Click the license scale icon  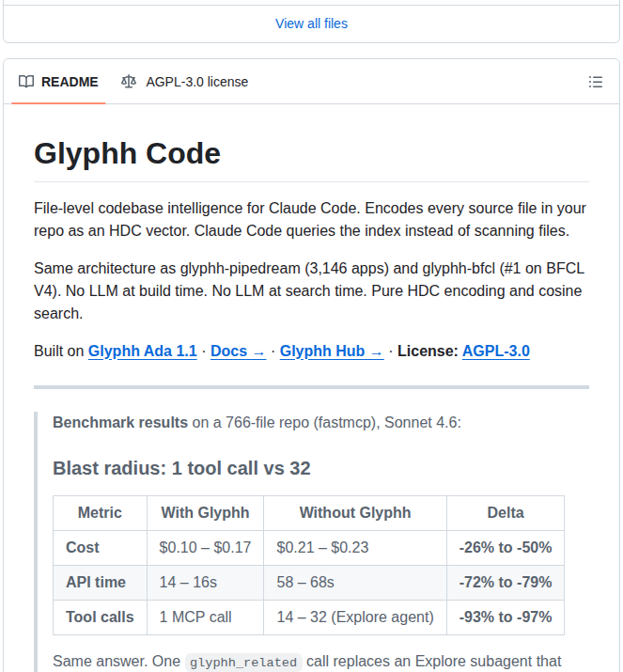[x=129, y=82]
